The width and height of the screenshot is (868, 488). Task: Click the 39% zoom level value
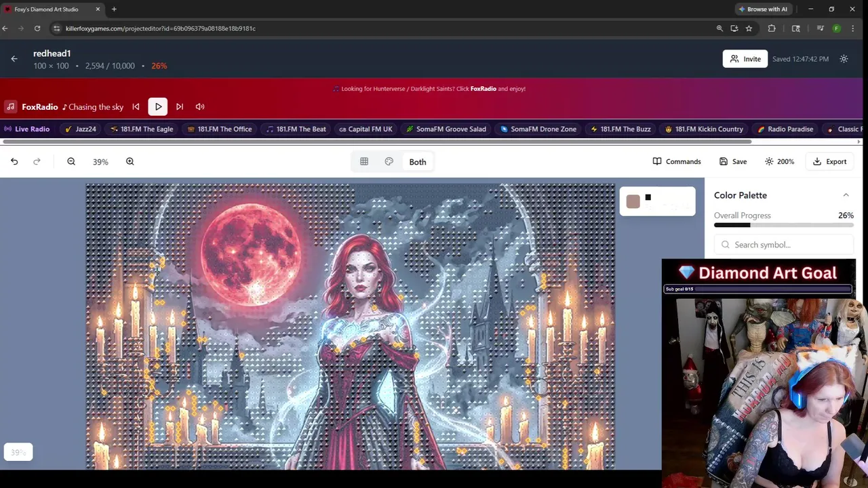point(100,162)
